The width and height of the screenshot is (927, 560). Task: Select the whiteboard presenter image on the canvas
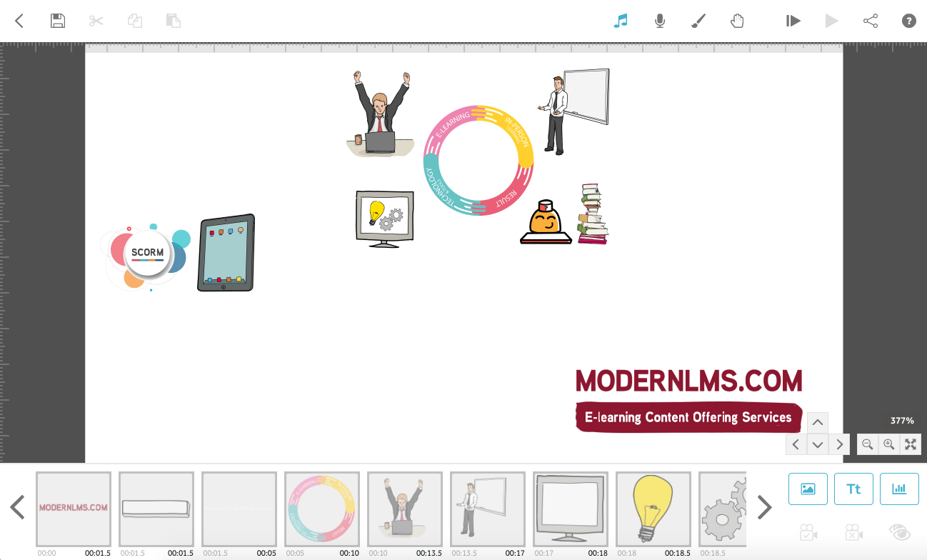[573, 112]
